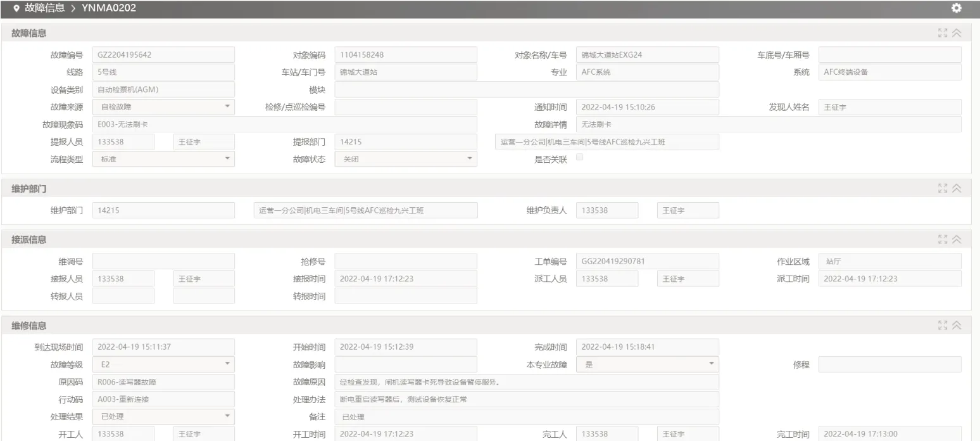Viewport: 980px width, 441px height.
Task: Collapse the 接派信息 section
Action: tap(957, 240)
